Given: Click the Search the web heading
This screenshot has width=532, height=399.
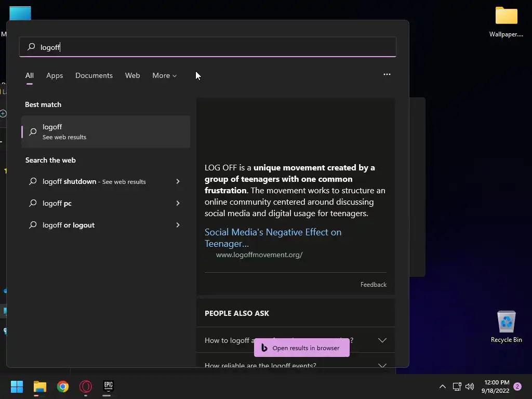Looking at the screenshot, I should click(x=50, y=160).
